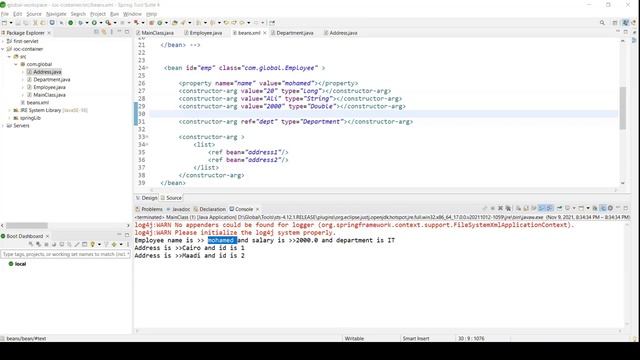Click editor scroll-down arrow
Image resolution: width=640 pixels, height=360 pixels.
point(622,183)
